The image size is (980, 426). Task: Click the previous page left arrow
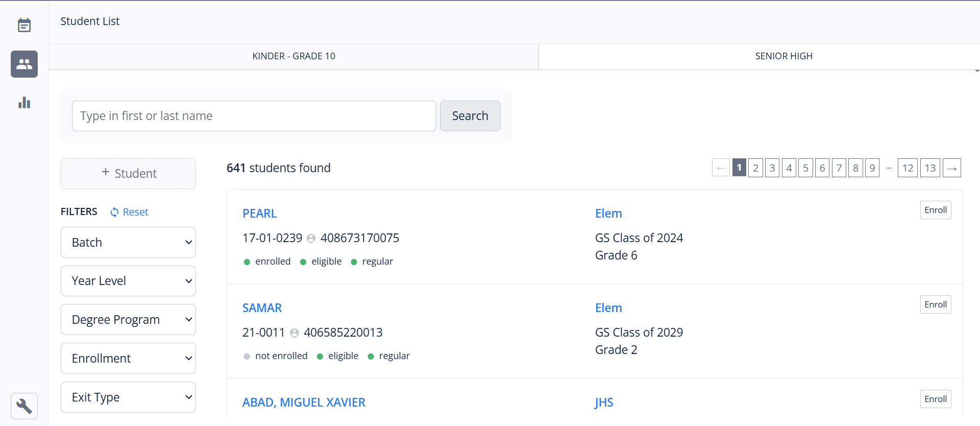click(x=721, y=168)
